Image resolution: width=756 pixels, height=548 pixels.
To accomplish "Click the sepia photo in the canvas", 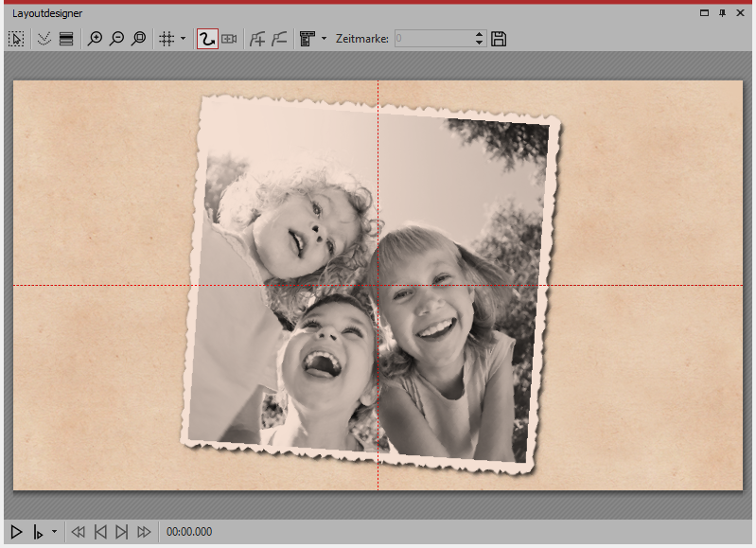I will (369, 284).
